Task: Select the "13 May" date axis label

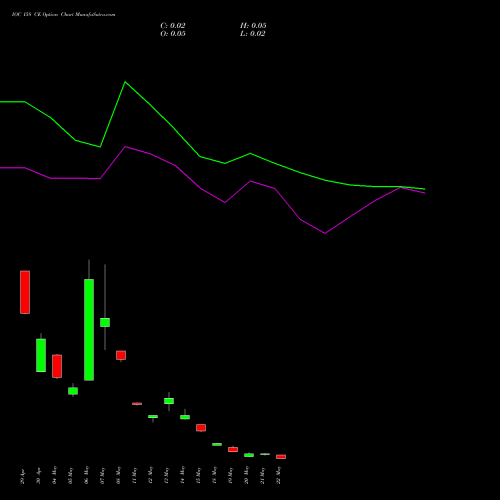Action: point(167,475)
